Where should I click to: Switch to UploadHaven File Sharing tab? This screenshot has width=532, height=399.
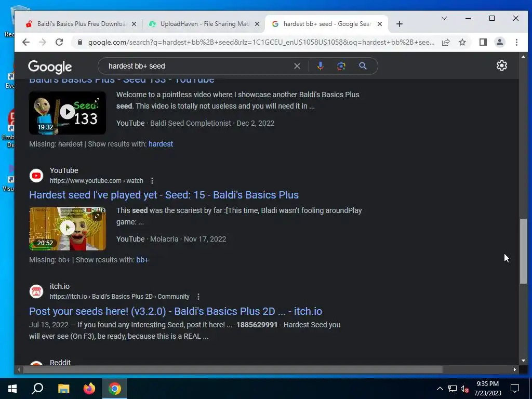205,24
